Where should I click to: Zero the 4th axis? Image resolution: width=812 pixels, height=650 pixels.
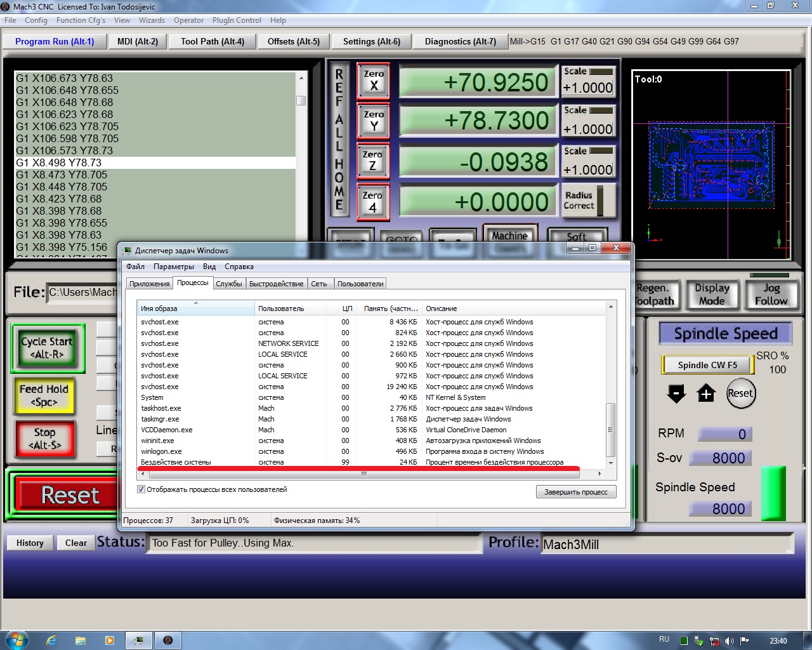(x=372, y=202)
